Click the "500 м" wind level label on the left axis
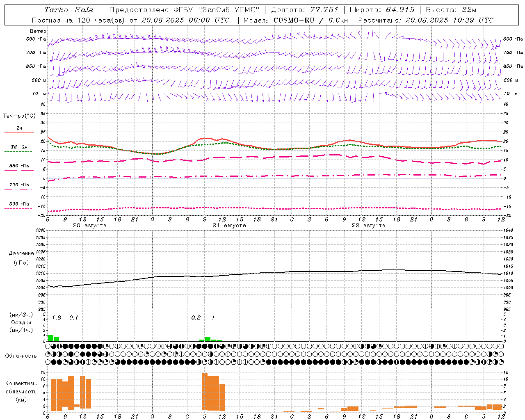525x420 pixels. [x=39, y=80]
